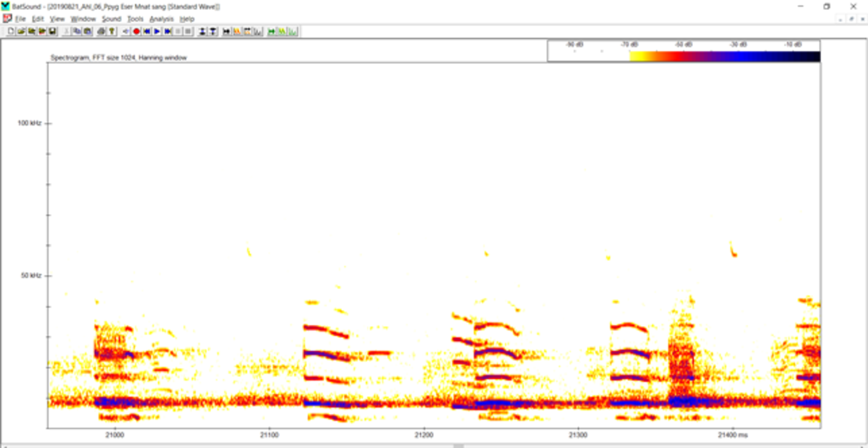This screenshot has height=448, width=868.
Task: Click the orange spectrogram analysis icon
Action: 237,32
